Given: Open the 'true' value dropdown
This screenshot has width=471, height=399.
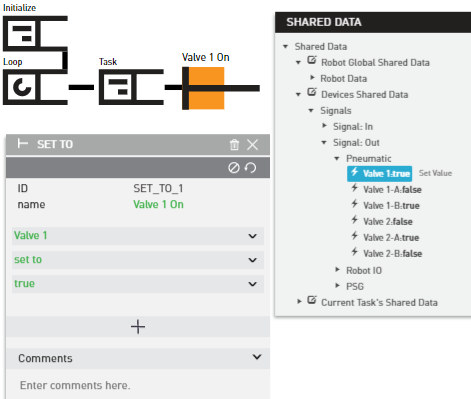Looking at the screenshot, I should [138, 284].
